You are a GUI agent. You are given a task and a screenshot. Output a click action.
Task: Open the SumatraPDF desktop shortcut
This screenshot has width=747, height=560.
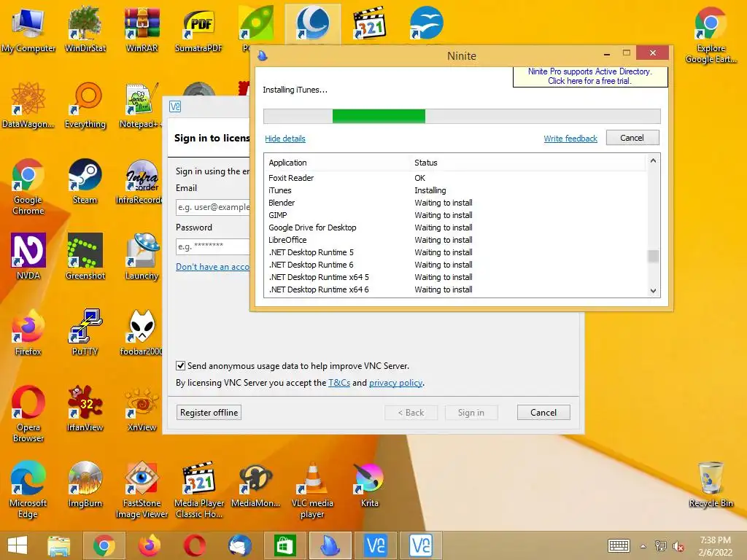[198, 30]
